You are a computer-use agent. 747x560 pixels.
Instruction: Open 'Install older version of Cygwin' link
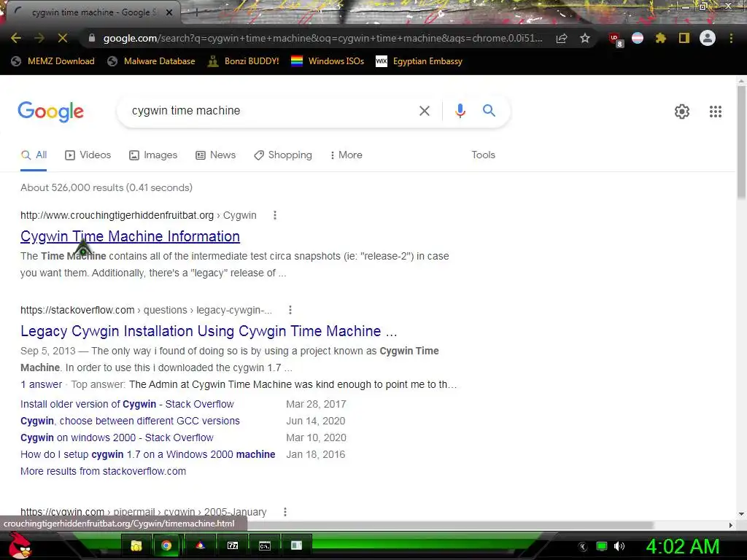click(127, 404)
